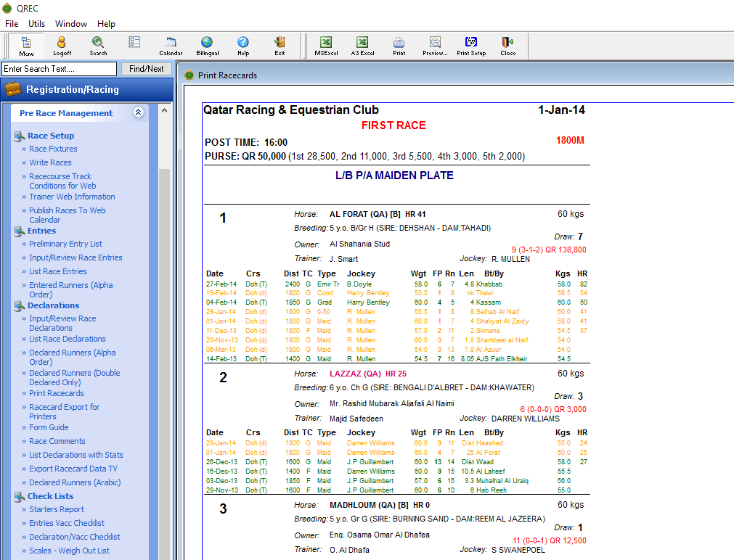
Task: Click the Exit door icon
Action: 280,46
